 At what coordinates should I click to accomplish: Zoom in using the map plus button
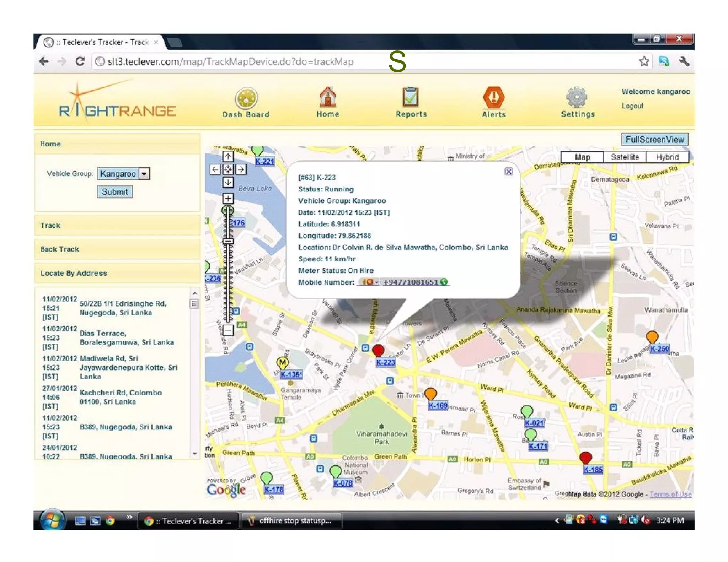point(228,198)
